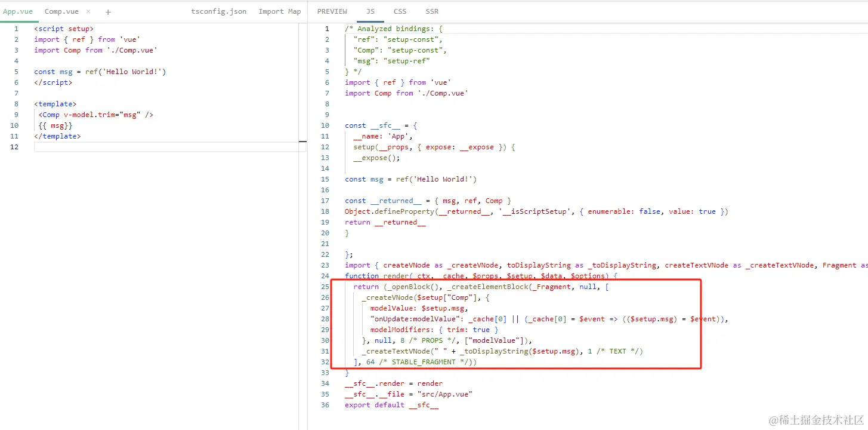The width and height of the screenshot is (868, 430).
Task: Add a new file with the plus button
Action: (x=108, y=12)
